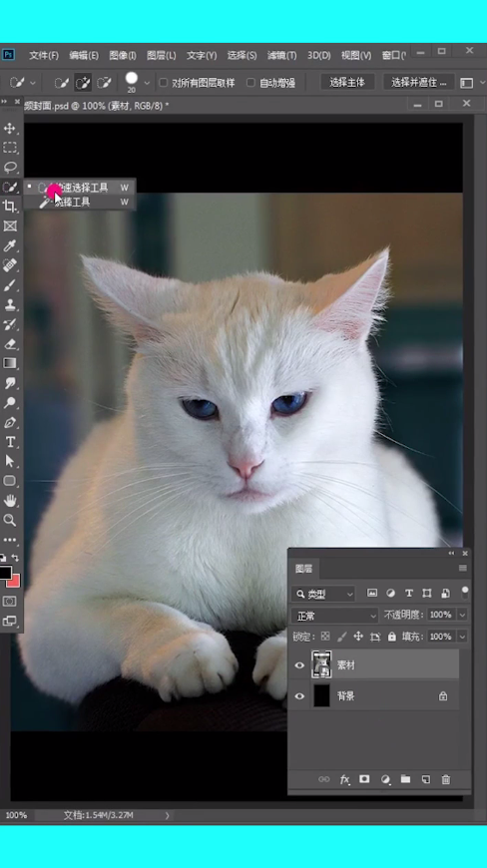Image resolution: width=487 pixels, height=868 pixels.
Task: Click the 选择并遮住 button
Action: (x=419, y=83)
